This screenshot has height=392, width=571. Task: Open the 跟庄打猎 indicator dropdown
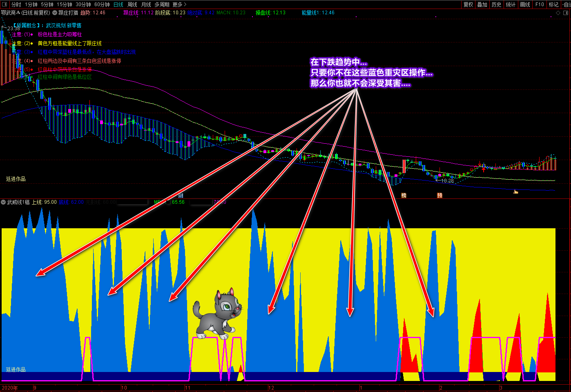[x=55, y=13]
